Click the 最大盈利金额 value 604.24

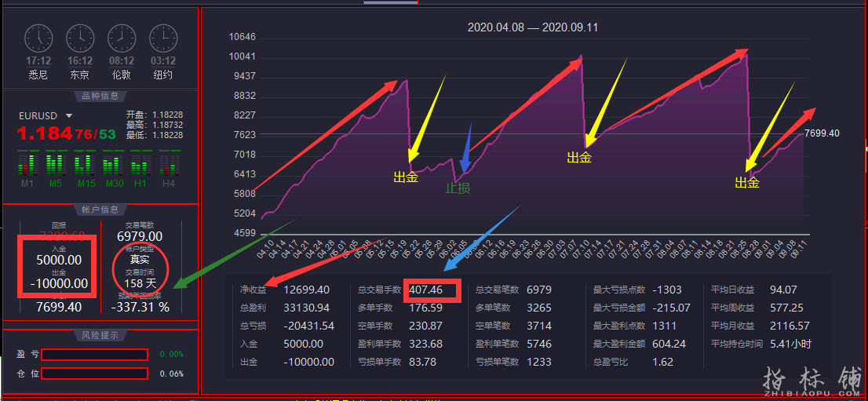click(669, 344)
